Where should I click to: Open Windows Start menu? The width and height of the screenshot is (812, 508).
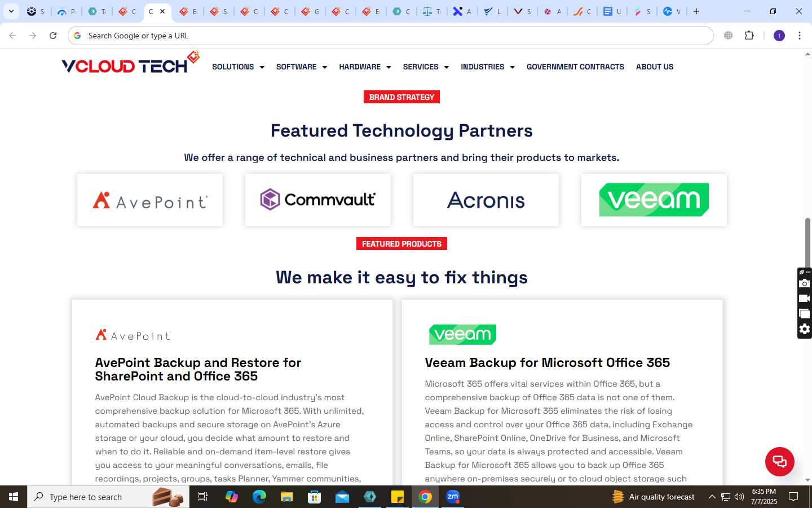[14, 497]
